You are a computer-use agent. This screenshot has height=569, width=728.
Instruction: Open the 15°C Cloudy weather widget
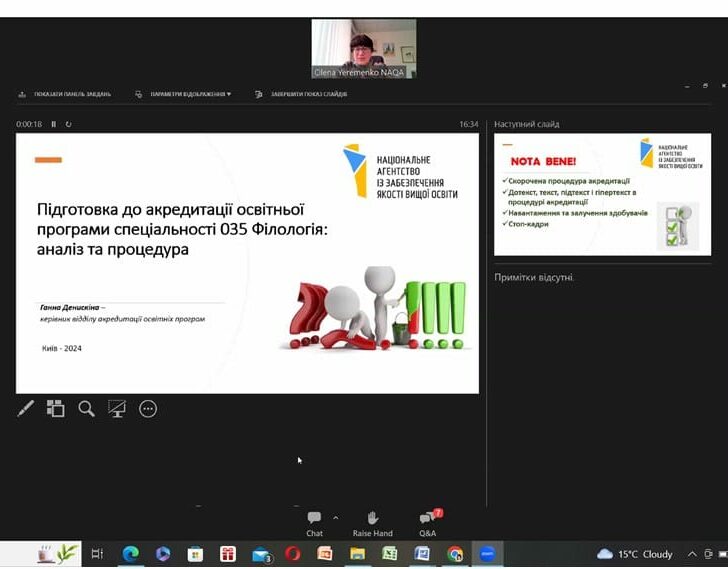point(635,554)
